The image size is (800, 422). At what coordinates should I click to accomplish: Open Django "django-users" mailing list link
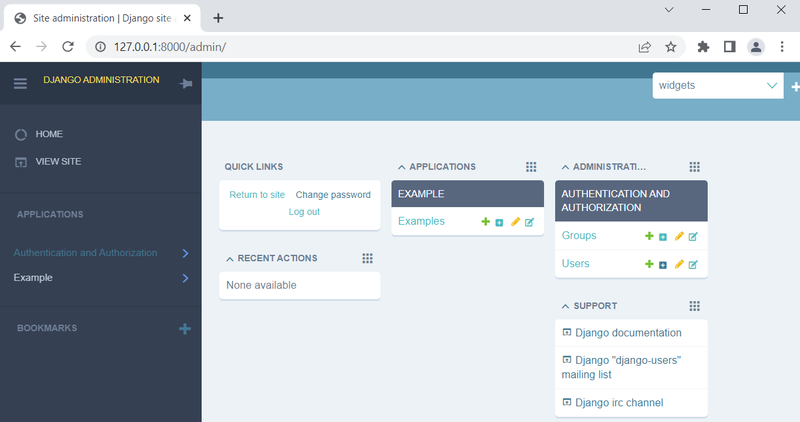tap(621, 367)
